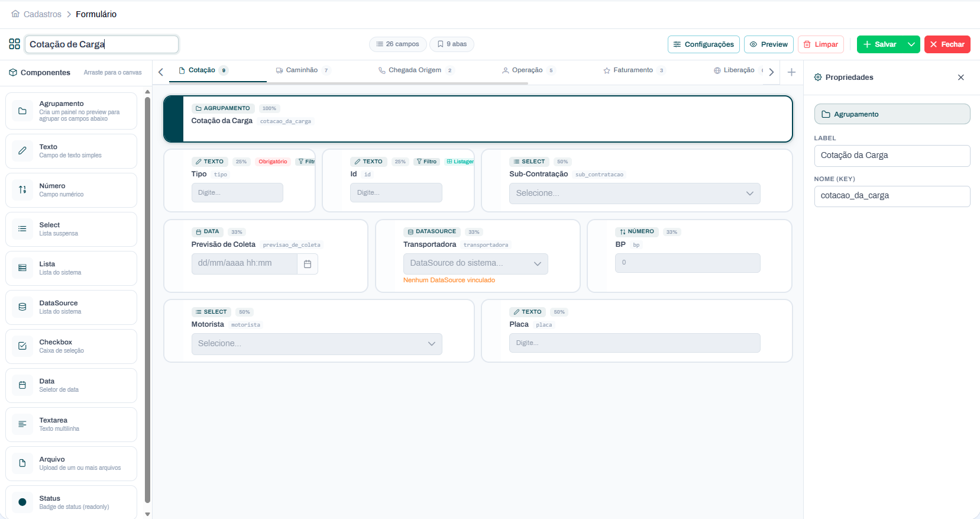Viewport: 980px width, 519px height.
Task: Click the calendar icon in Previsão de Coleta
Action: (x=308, y=264)
